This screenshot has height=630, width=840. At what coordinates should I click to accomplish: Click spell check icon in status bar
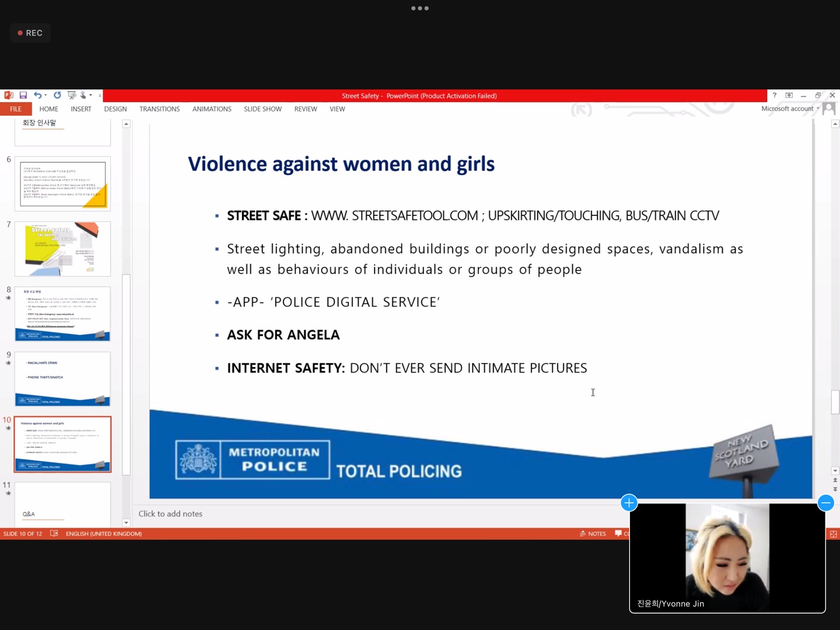click(54, 534)
